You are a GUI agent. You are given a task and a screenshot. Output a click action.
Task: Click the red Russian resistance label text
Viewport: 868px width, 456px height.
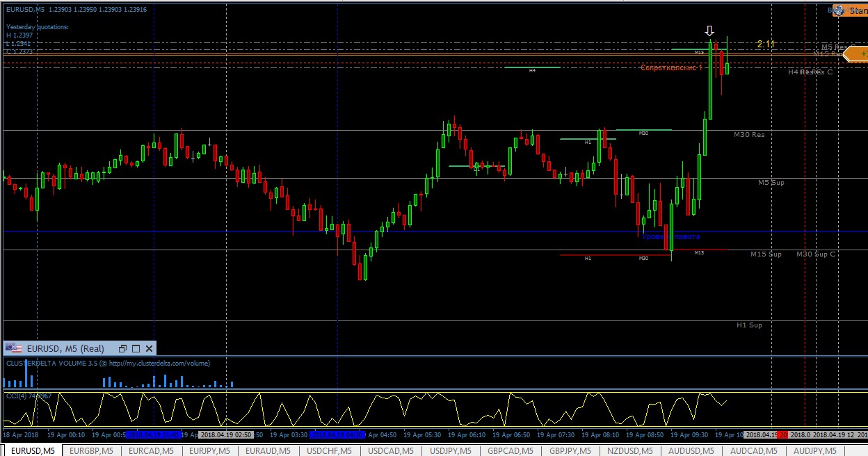click(671, 68)
